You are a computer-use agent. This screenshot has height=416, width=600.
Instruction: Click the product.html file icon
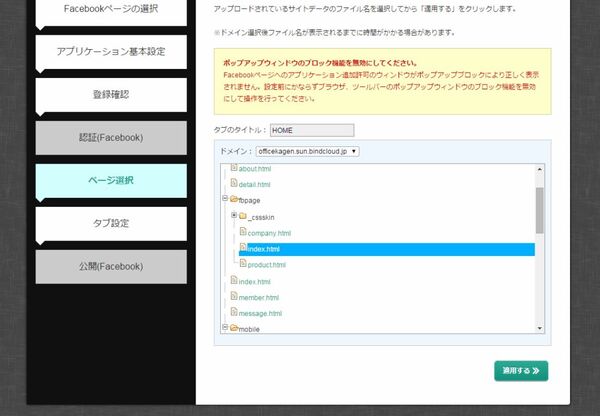pos(243,263)
